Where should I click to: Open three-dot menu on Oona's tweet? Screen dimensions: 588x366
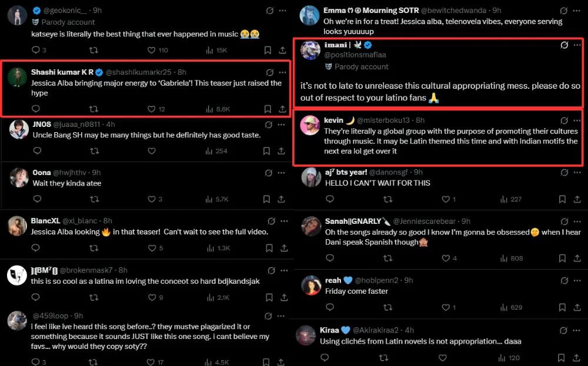tap(283, 172)
